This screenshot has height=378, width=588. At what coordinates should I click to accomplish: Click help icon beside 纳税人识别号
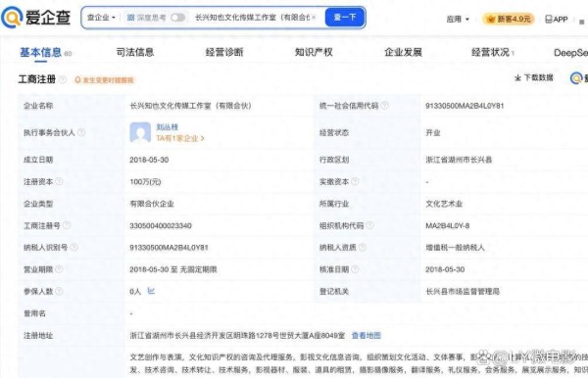tap(73, 247)
